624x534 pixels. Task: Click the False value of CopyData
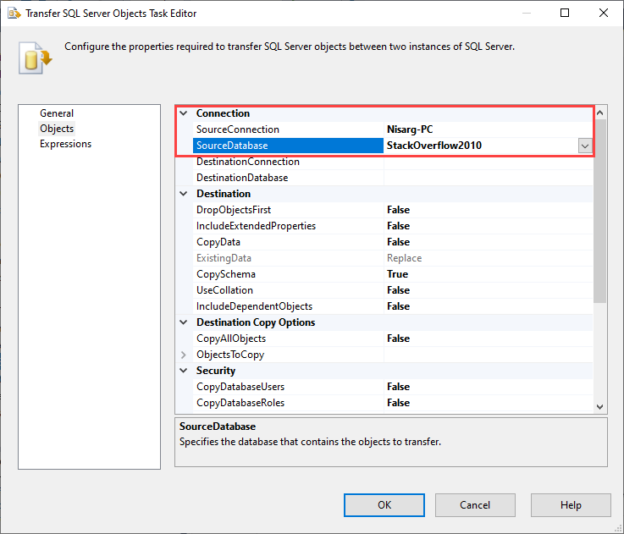398,242
